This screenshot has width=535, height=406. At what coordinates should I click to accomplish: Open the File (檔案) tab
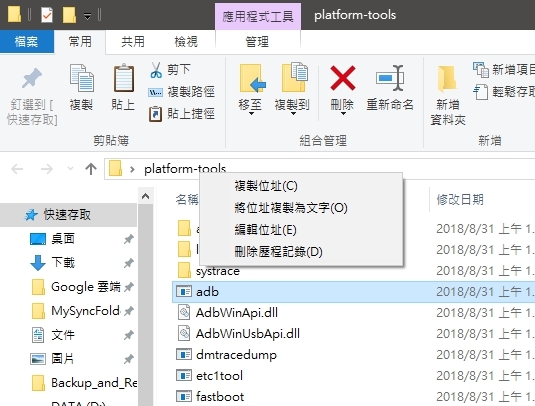[26, 42]
